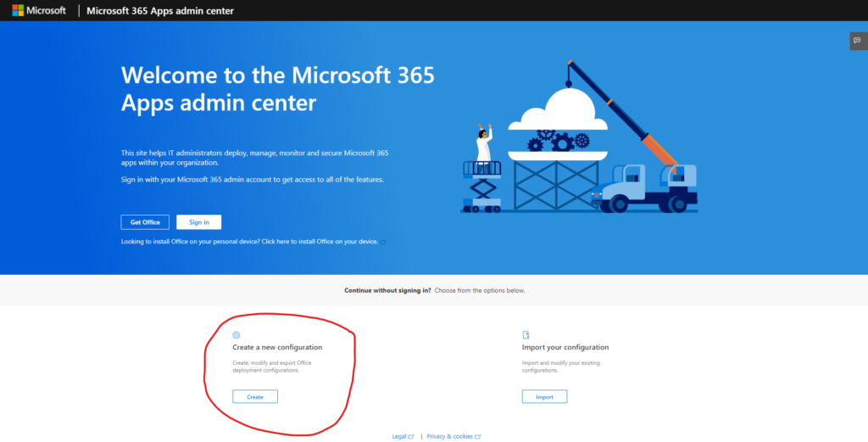This screenshot has height=442, width=868.
Task: Select the Import your configuration heading
Action: click(565, 347)
